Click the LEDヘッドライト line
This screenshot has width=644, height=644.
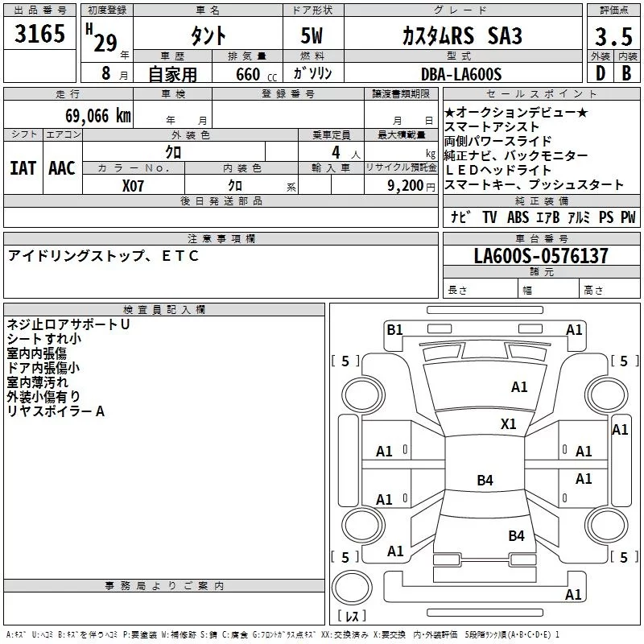click(x=497, y=170)
